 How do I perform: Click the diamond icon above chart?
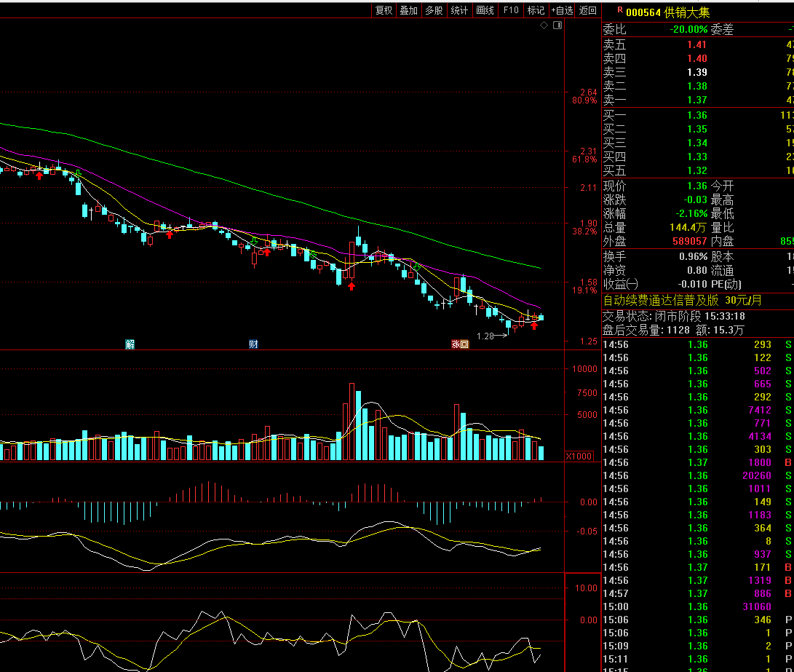point(544,25)
